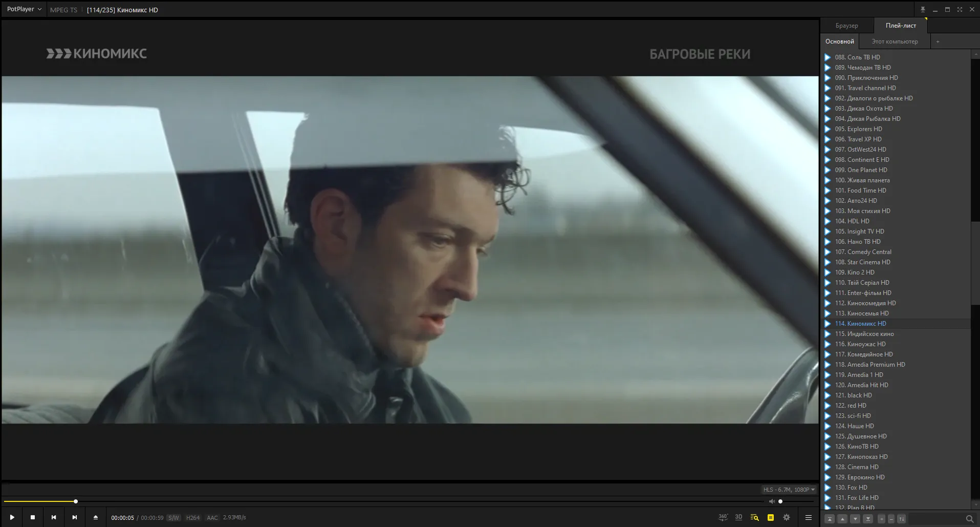Viewport: 980px width, 527px height.
Task: Select the Основной playlist tab
Action: 839,41
